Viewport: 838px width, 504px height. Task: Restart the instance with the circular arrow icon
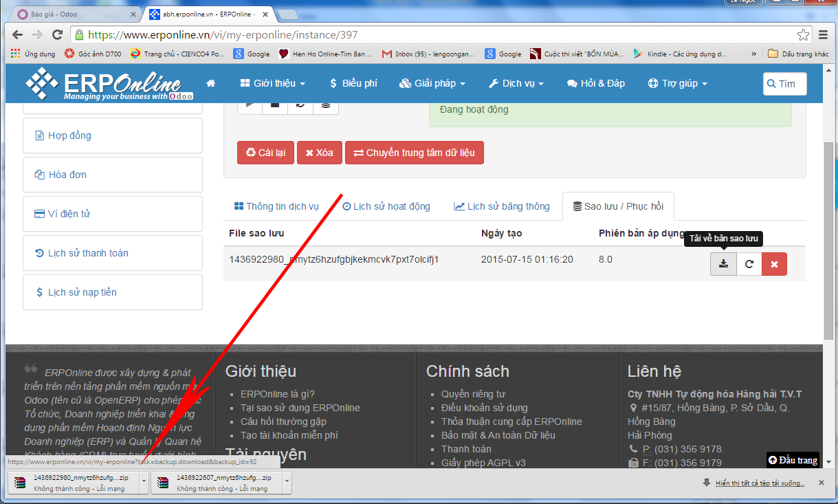[x=300, y=105]
